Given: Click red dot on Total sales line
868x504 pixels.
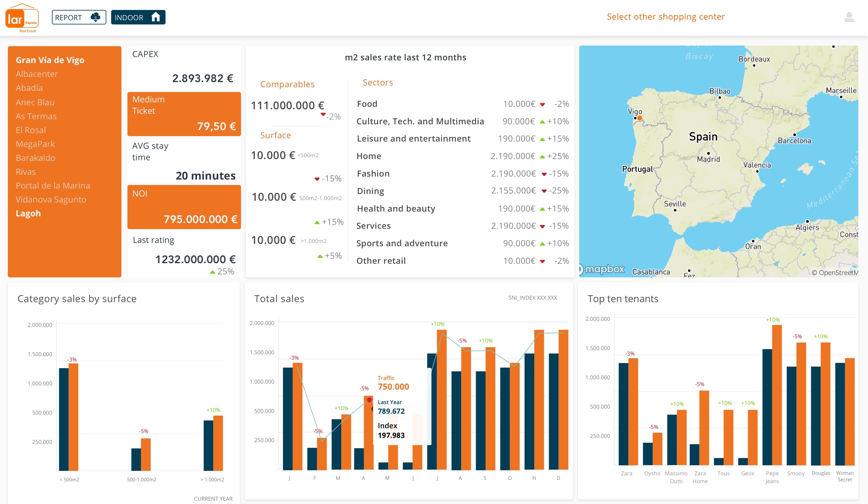Looking at the screenshot, I should 369,400.
